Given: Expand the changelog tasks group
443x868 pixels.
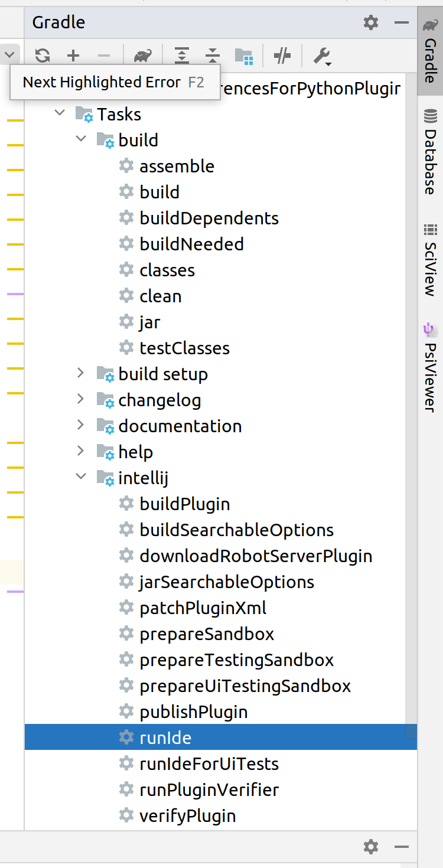Looking at the screenshot, I should click(80, 399).
